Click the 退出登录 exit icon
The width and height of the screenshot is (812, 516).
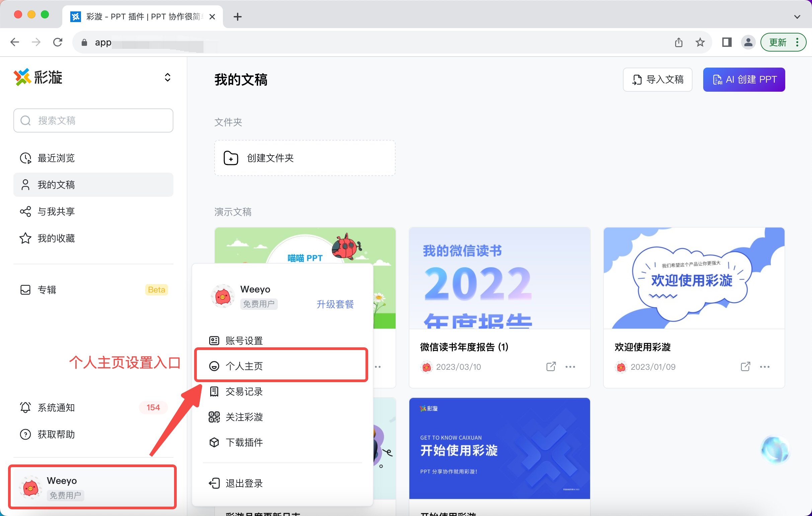pyautogui.click(x=214, y=483)
